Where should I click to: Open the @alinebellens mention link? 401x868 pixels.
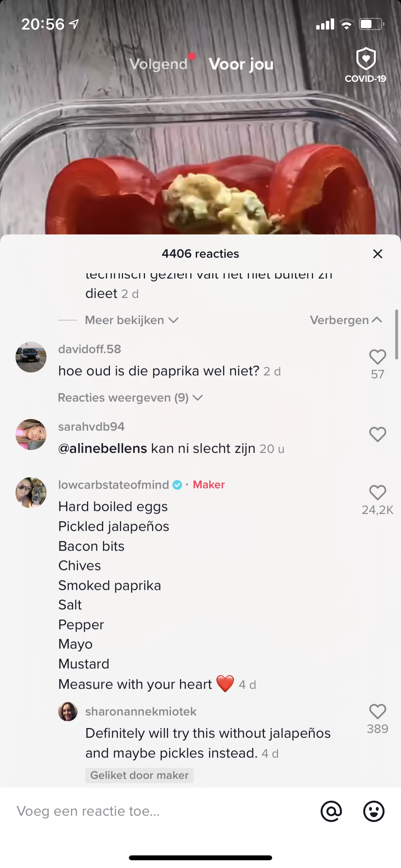pyautogui.click(x=102, y=449)
